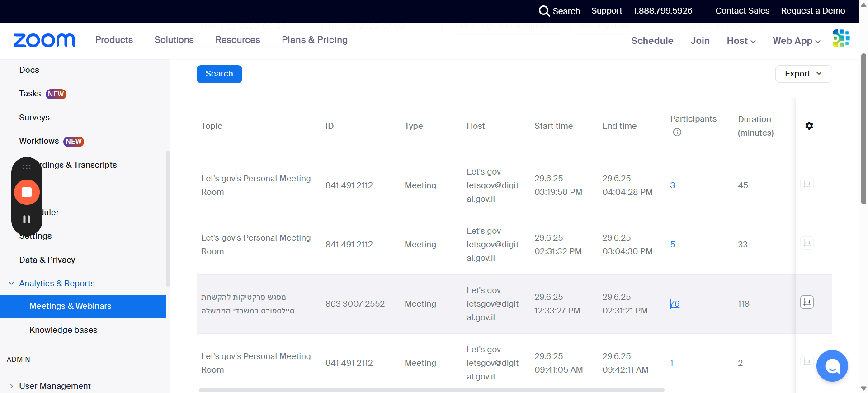This screenshot has height=393, width=868.
Task: Click the page vertical scrollbar
Action: coord(863,129)
